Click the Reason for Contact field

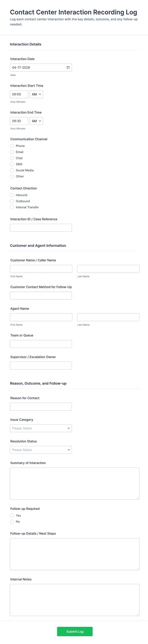[41, 407]
